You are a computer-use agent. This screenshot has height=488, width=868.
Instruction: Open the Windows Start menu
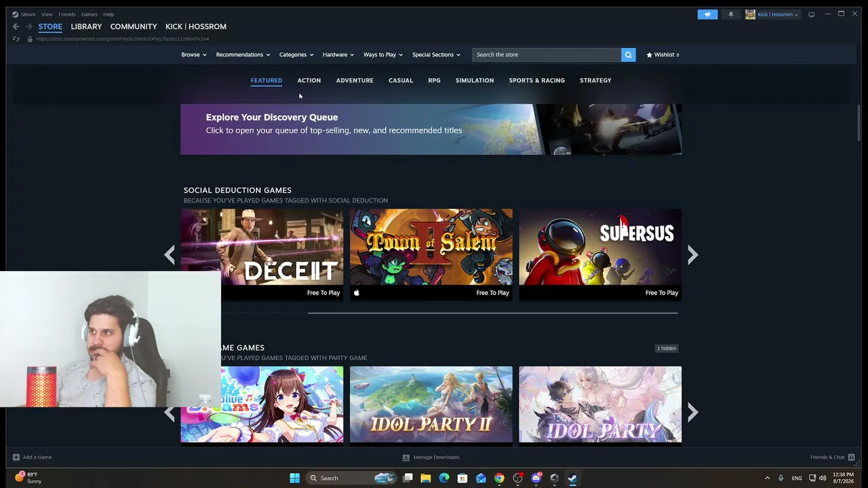(294, 479)
